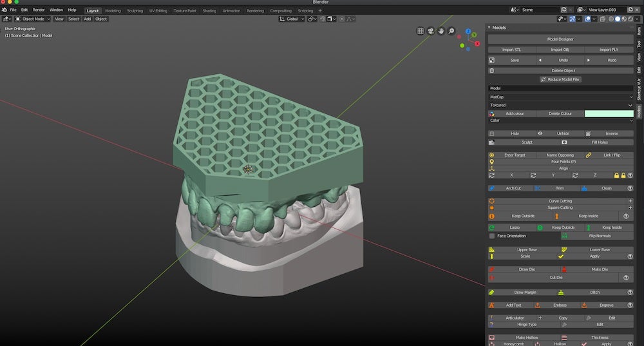Click the closed yellow padlock icon
Image resolution: width=644 pixels, height=346 pixels.
[x=616, y=175]
